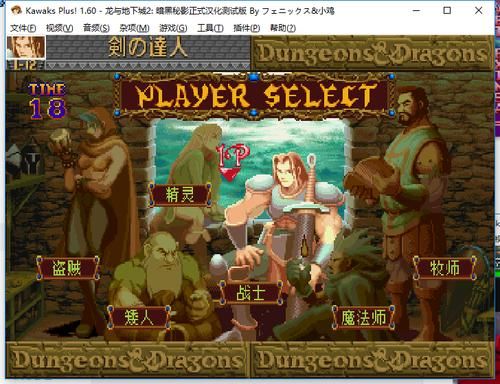Maximize the Kawaks emulator window

[x=447, y=11]
